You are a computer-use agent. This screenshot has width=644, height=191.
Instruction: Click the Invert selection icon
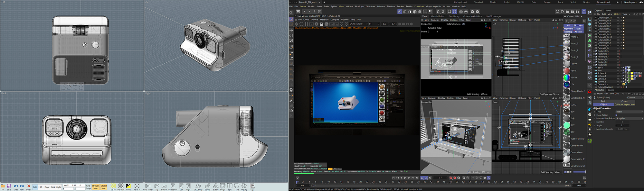coord(128,186)
